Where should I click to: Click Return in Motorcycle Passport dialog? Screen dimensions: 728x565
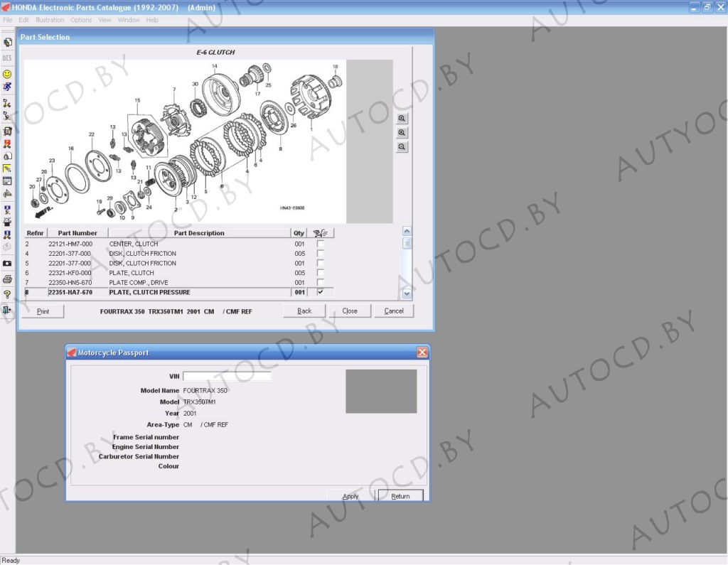click(400, 496)
